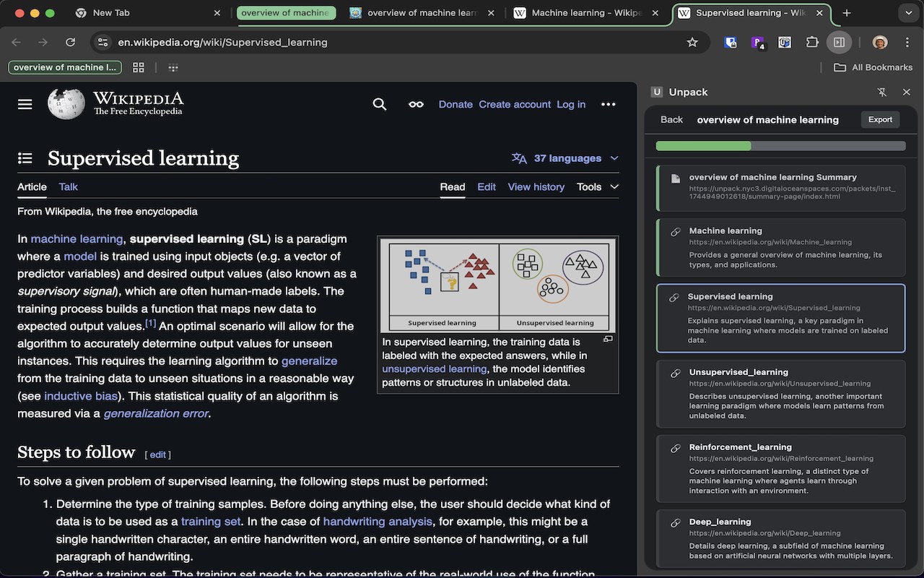Click the Export button in Unpack panel
This screenshot has width=924, height=578.
(x=880, y=119)
